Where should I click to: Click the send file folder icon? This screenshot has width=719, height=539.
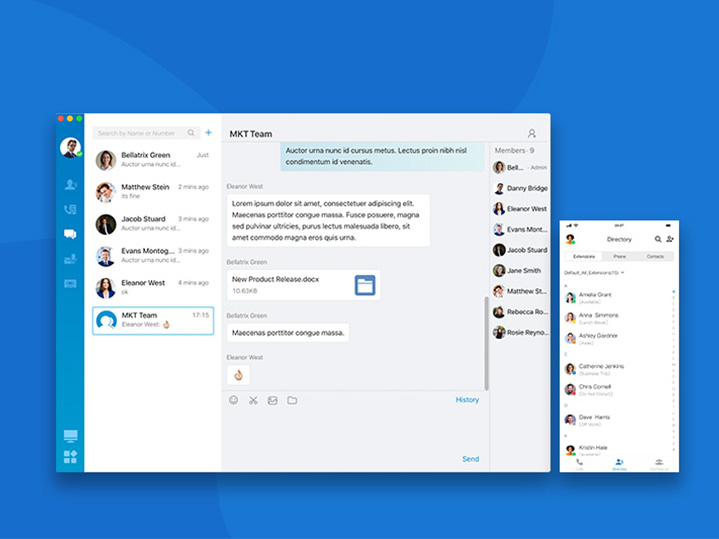pos(292,400)
